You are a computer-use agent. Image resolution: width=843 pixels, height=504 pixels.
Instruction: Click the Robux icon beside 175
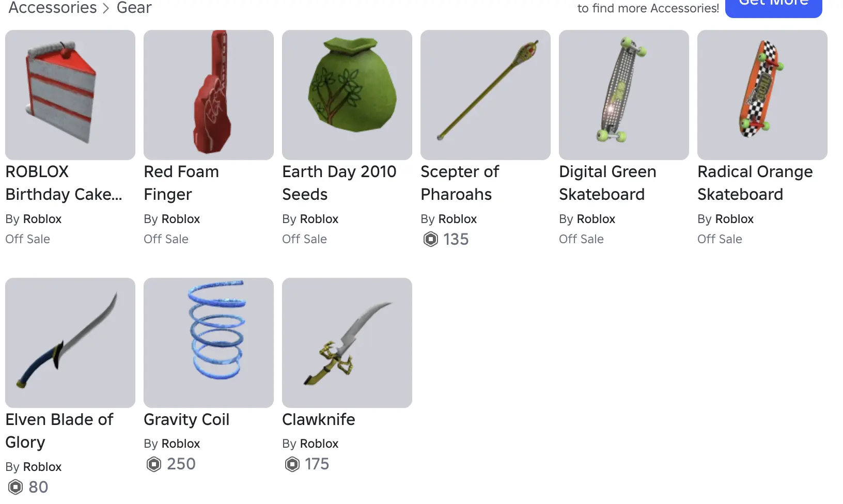click(292, 464)
